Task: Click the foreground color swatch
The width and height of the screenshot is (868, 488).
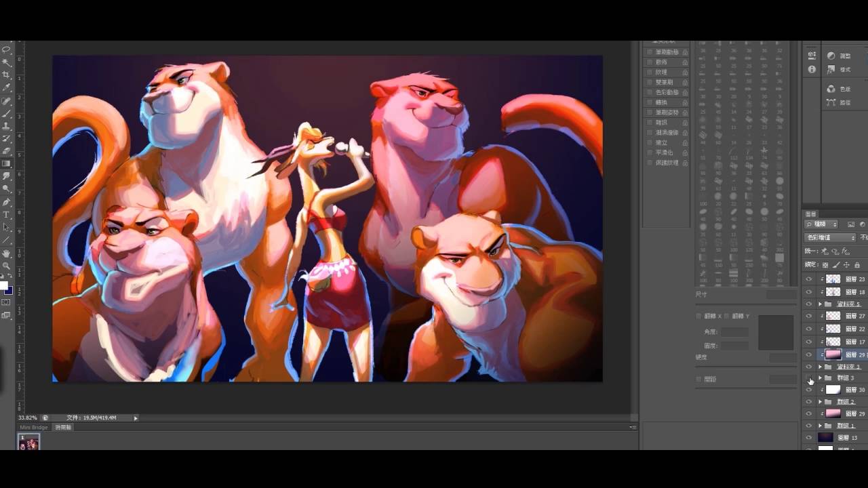Action: 3,286
